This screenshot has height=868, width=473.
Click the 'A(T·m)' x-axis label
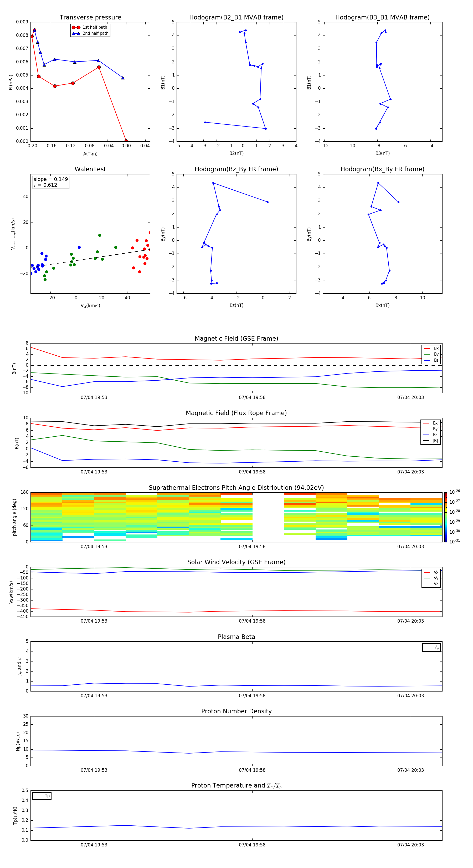90,154
